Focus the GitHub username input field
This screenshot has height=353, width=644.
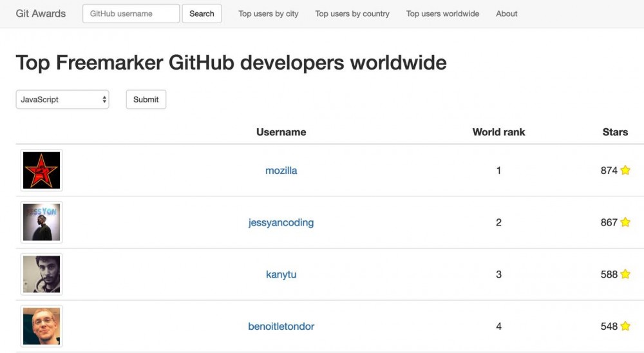pos(131,14)
